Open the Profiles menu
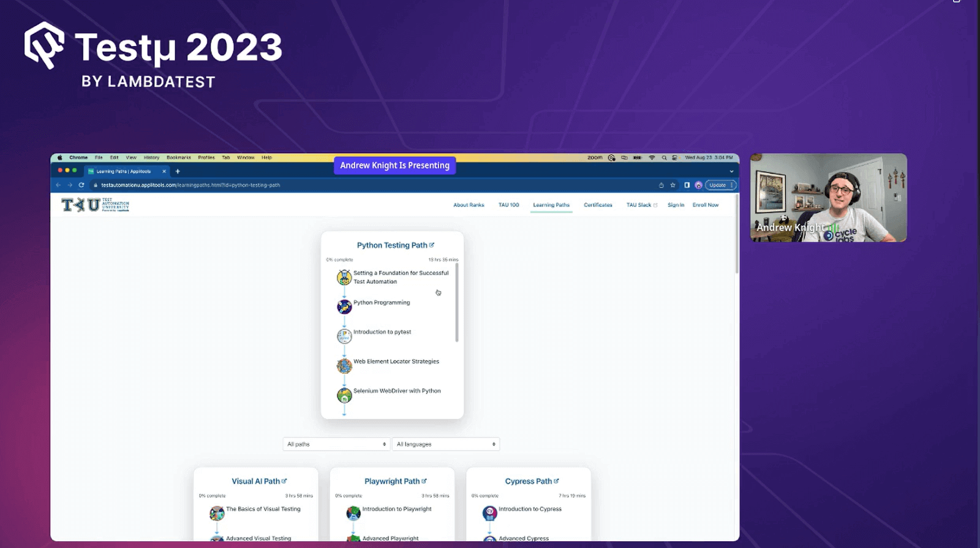 point(206,158)
